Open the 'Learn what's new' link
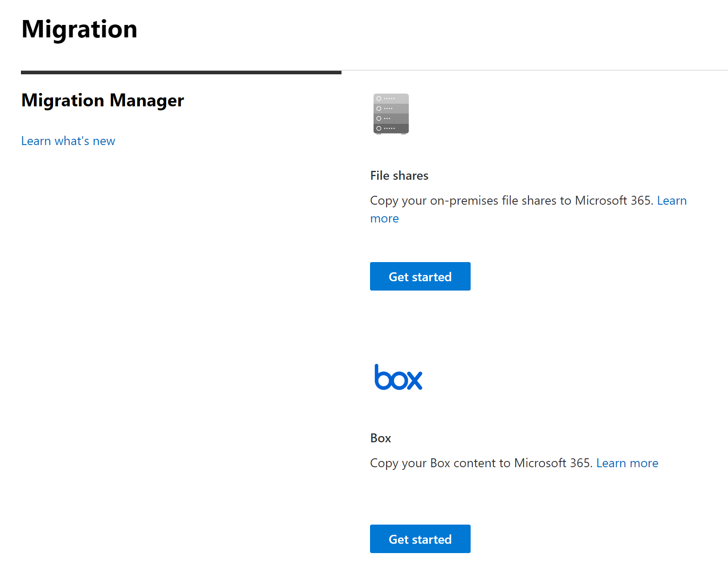The image size is (728, 578). click(x=68, y=141)
